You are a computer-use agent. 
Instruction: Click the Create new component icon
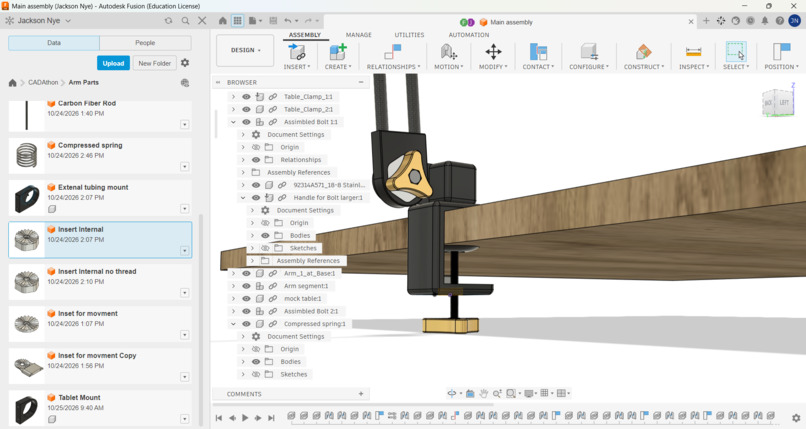click(338, 52)
